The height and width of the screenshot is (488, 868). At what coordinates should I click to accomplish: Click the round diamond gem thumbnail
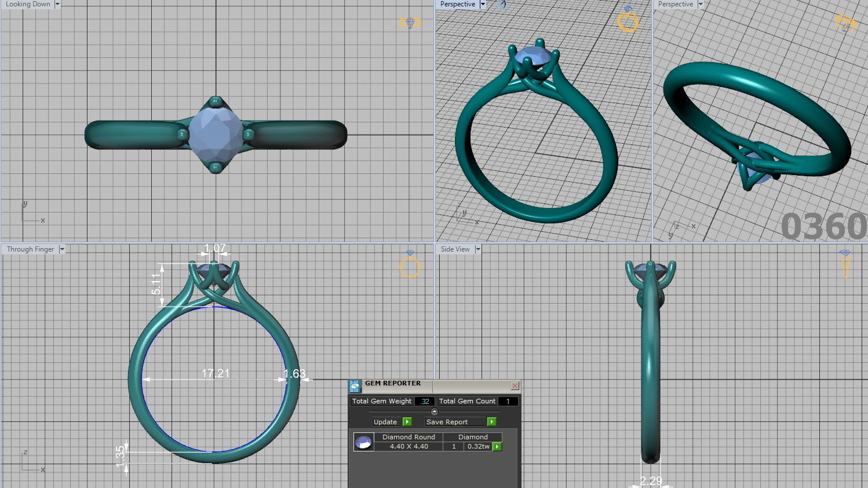coord(363,442)
